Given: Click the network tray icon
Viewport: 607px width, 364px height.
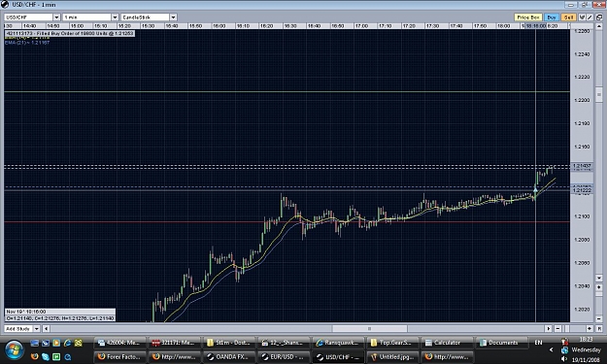Looking at the screenshot, I should pos(565,349).
